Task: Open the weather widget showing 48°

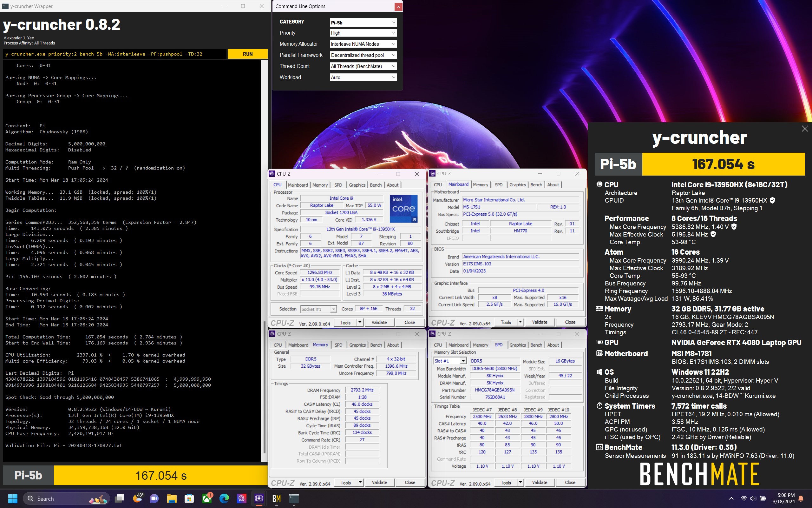Action: 138,498
